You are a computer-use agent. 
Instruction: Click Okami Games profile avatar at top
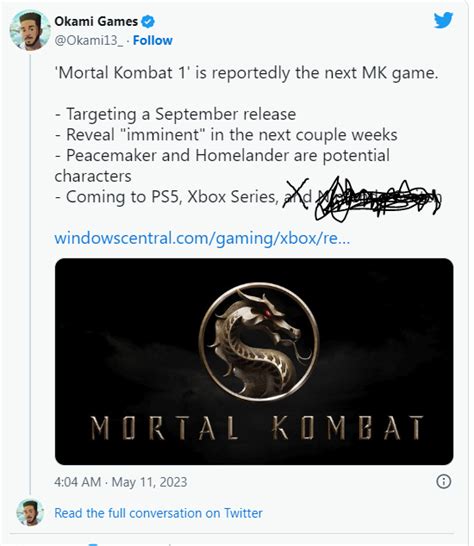[30, 31]
